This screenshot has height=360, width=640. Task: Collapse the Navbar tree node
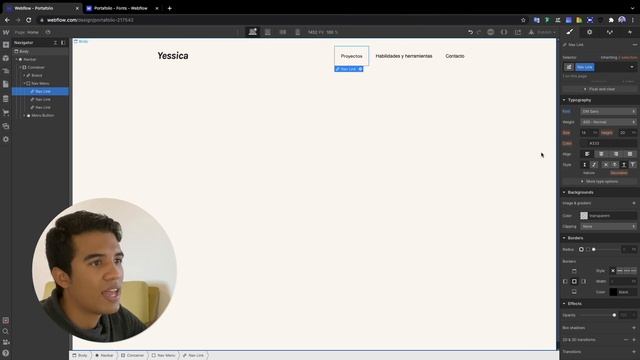[x=17, y=60]
